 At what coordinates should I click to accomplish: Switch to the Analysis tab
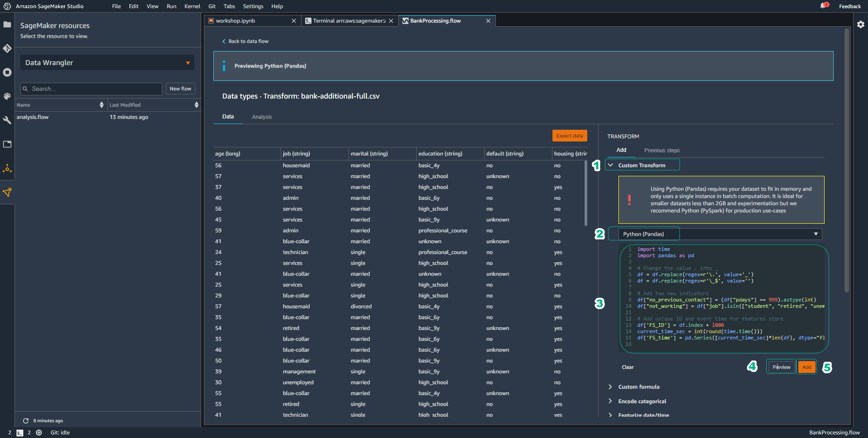pyautogui.click(x=262, y=117)
